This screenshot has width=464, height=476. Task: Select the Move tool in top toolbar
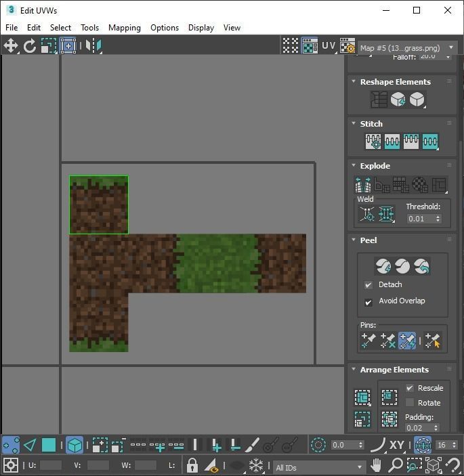(x=11, y=46)
